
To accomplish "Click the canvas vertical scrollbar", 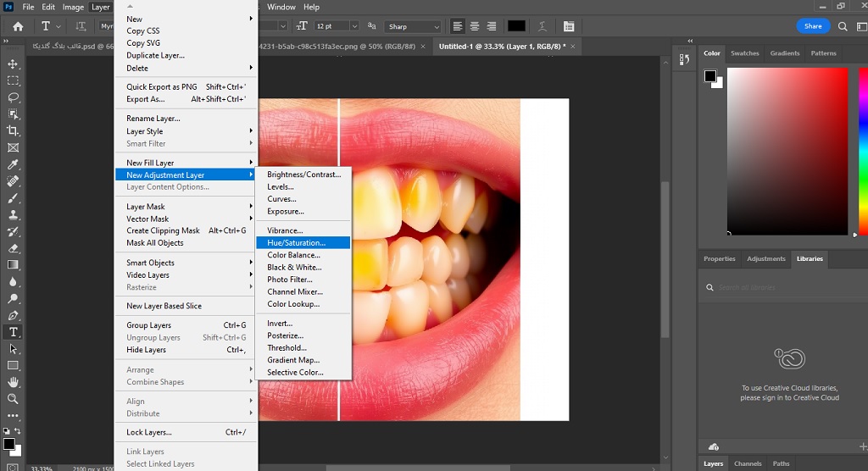I will pos(665,259).
